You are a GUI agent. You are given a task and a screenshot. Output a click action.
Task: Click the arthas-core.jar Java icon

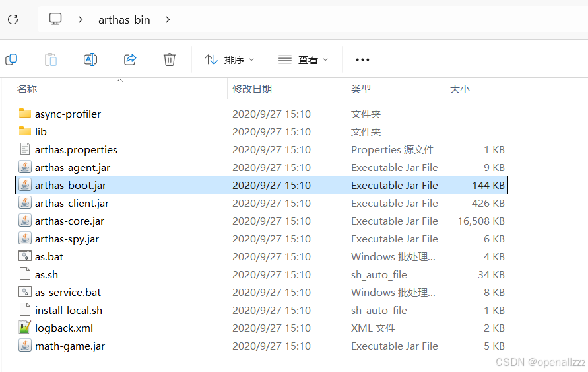[25, 220]
